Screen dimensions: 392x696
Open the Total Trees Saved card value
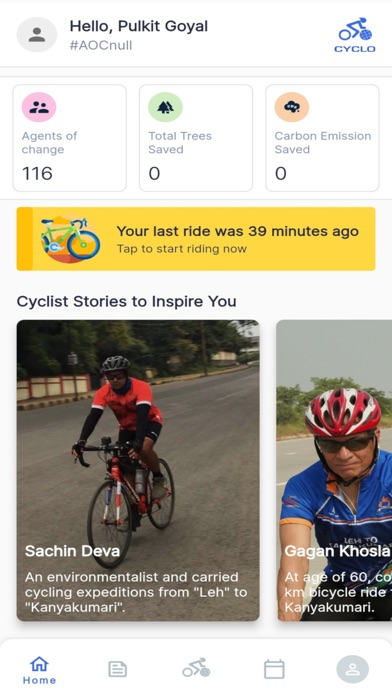(x=154, y=173)
